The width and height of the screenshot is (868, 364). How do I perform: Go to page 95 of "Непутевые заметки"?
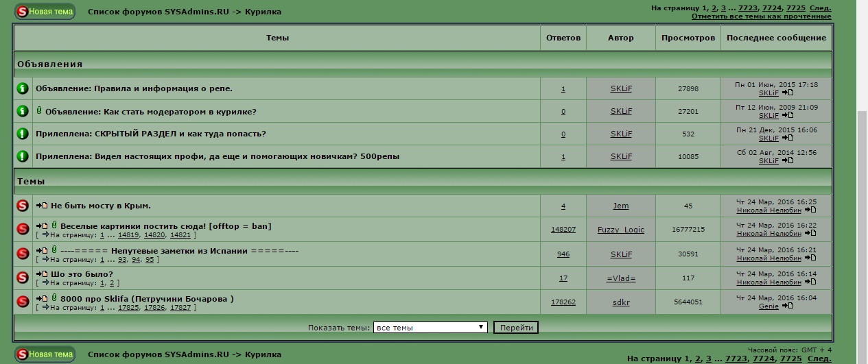point(150,260)
